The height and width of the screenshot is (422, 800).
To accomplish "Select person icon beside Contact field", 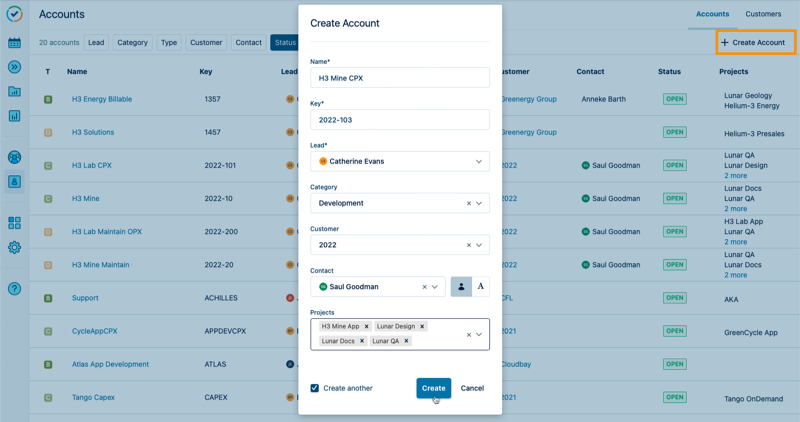I will 461,287.
